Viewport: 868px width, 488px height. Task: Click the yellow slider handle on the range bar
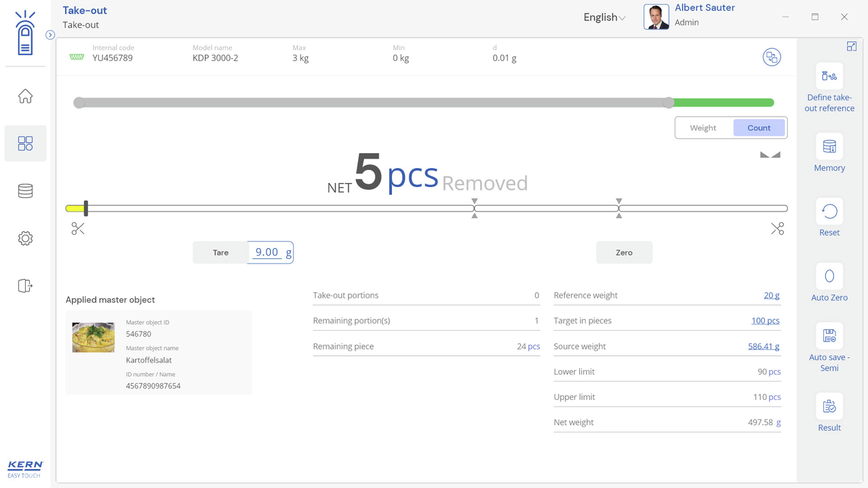point(86,209)
